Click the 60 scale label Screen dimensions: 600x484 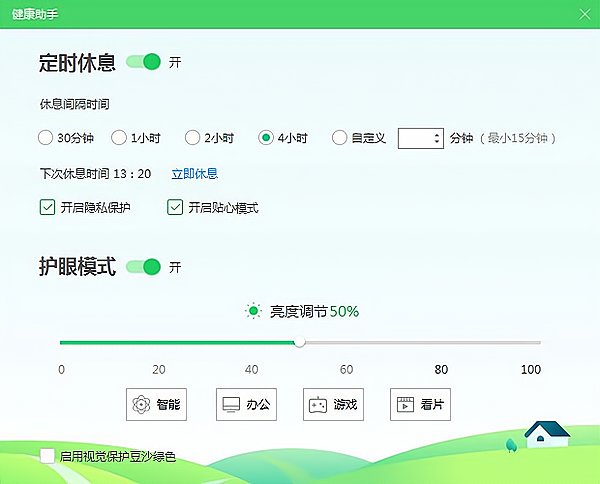point(346,369)
